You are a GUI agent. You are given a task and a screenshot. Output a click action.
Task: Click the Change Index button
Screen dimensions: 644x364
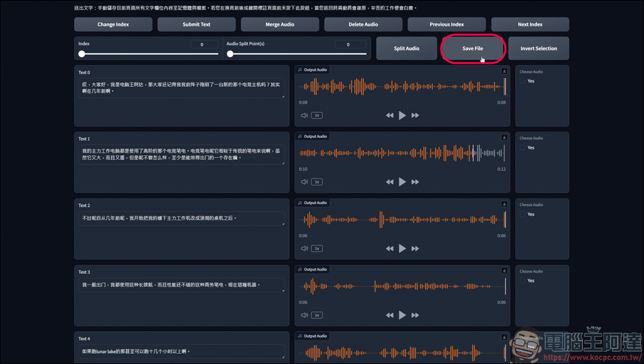point(113,24)
